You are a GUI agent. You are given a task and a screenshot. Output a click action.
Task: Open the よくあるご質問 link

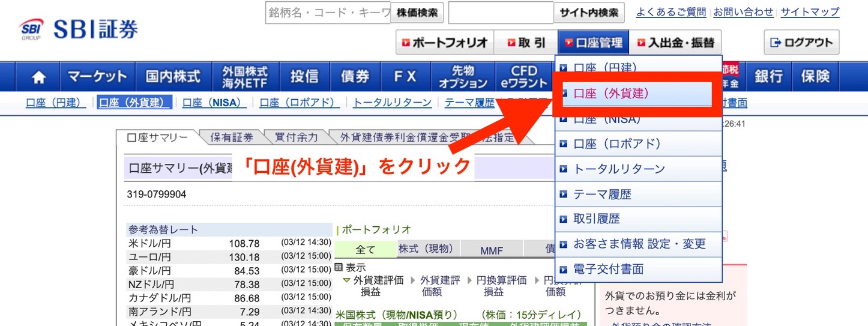pyautogui.click(x=671, y=12)
